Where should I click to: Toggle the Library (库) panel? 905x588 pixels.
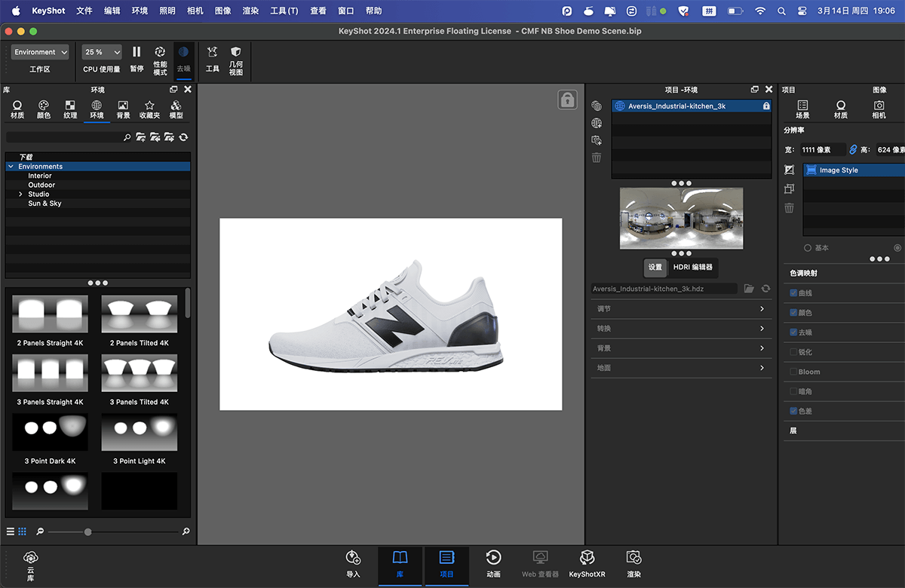400,565
